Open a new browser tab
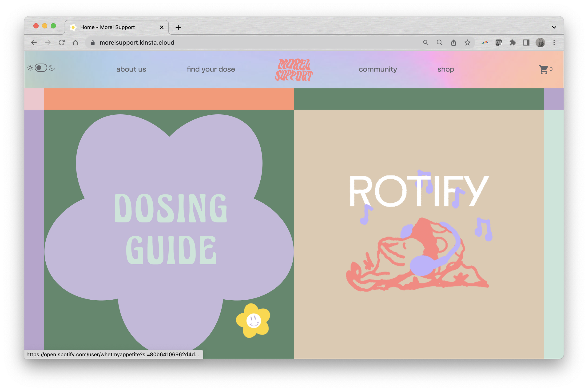588x391 pixels. pyautogui.click(x=178, y=27)
